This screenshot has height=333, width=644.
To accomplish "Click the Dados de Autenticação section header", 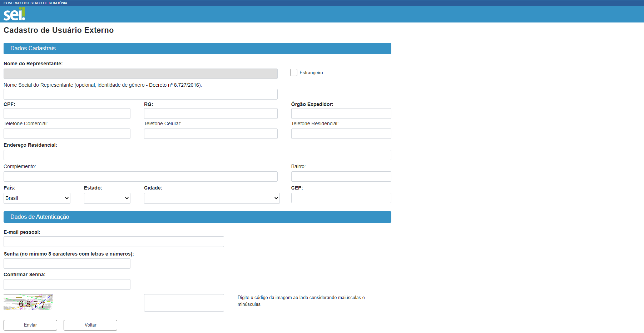I will (197, 217).
